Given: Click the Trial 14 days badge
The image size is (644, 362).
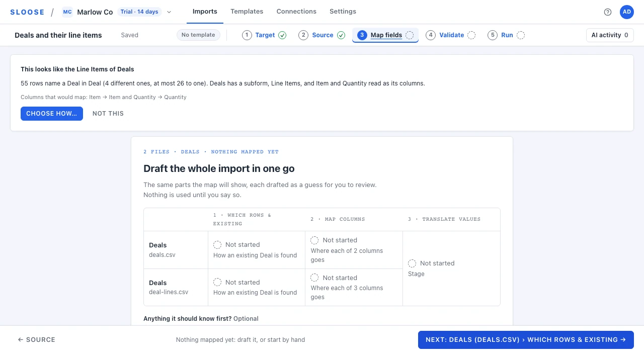Looking at the screenshot, I should pyautogui.click(x=139, y=12).
